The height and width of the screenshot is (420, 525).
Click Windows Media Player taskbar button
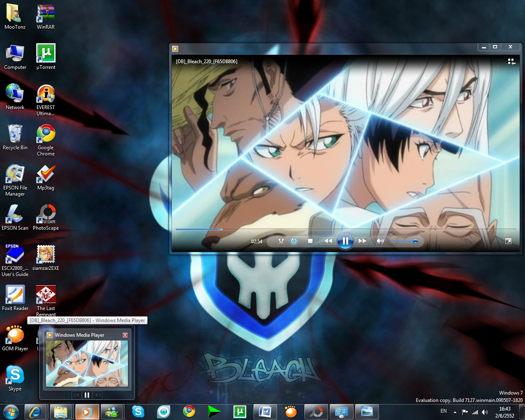click(x=87, y=411)
